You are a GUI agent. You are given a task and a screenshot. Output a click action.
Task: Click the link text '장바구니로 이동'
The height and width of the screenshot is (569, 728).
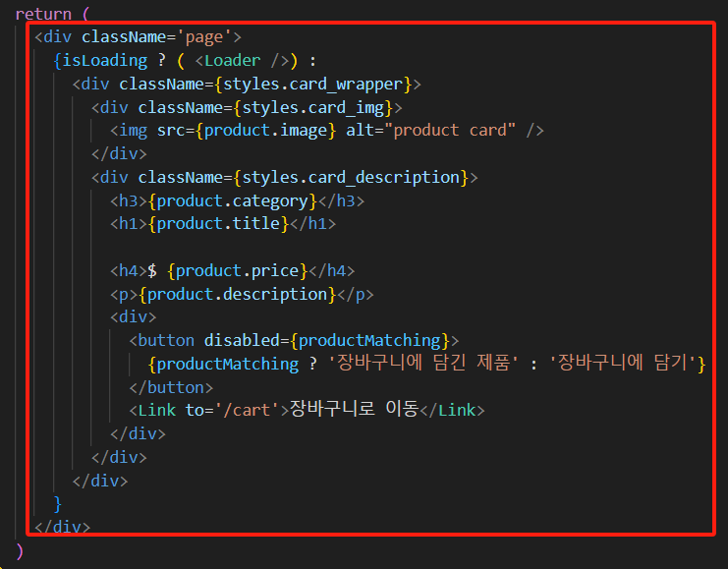pyautogui.click(x=355, y=410)
